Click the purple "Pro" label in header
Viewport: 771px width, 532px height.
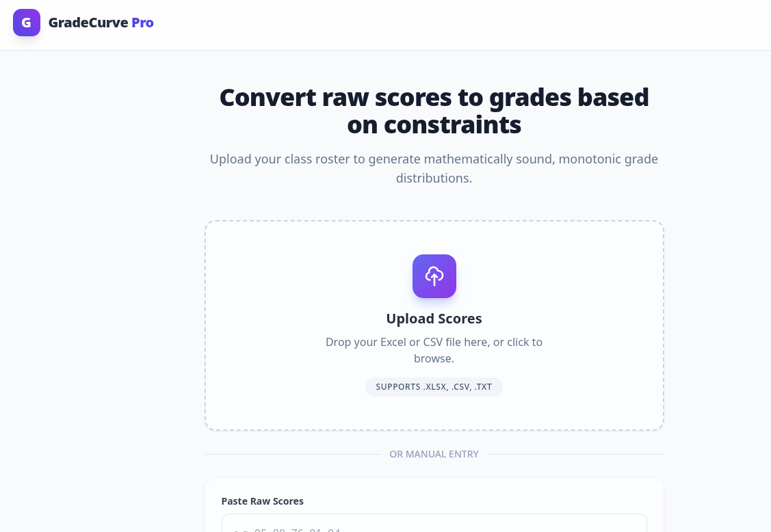tap(142, 23)
